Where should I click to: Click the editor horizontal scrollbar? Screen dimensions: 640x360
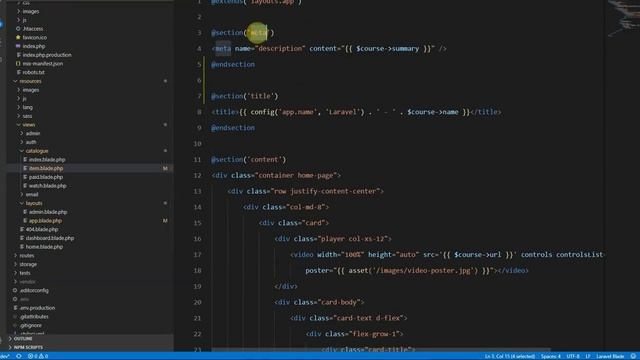click(380, 350)
